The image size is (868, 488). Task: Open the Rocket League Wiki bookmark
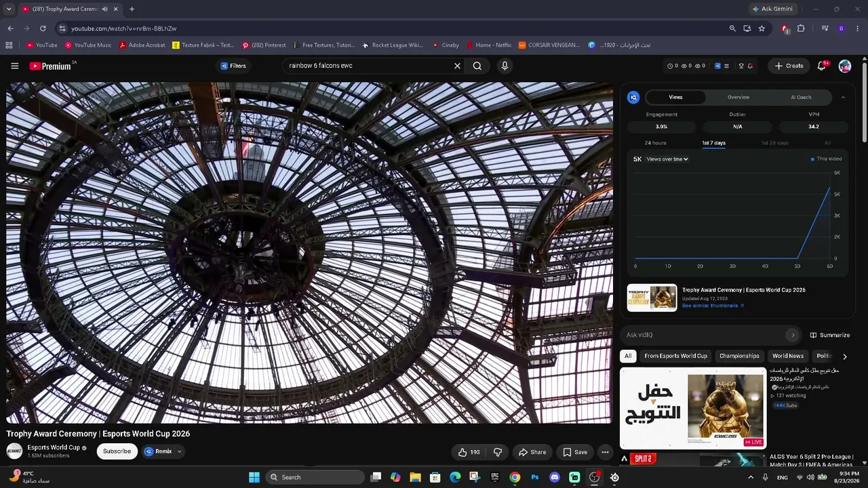tap(393, 45)
